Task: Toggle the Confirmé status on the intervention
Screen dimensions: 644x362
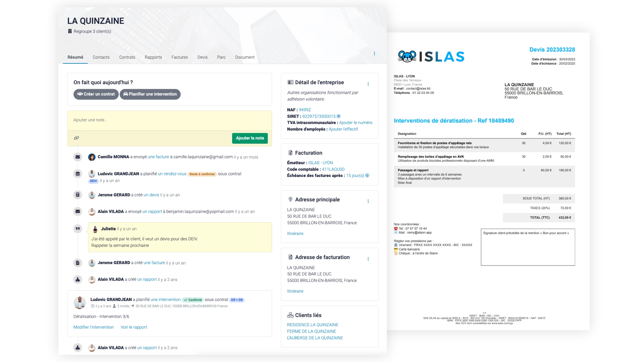Action: pos(193,299)
